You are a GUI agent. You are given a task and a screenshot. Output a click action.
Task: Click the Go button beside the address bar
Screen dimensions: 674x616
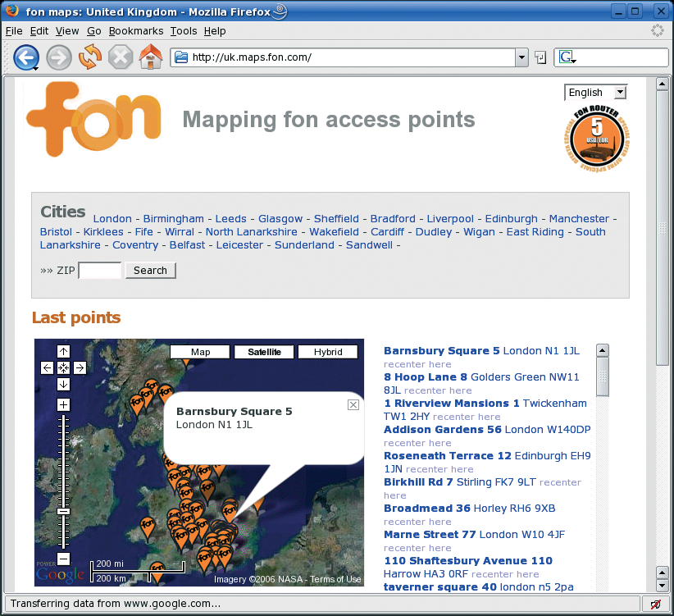(540, 57)
